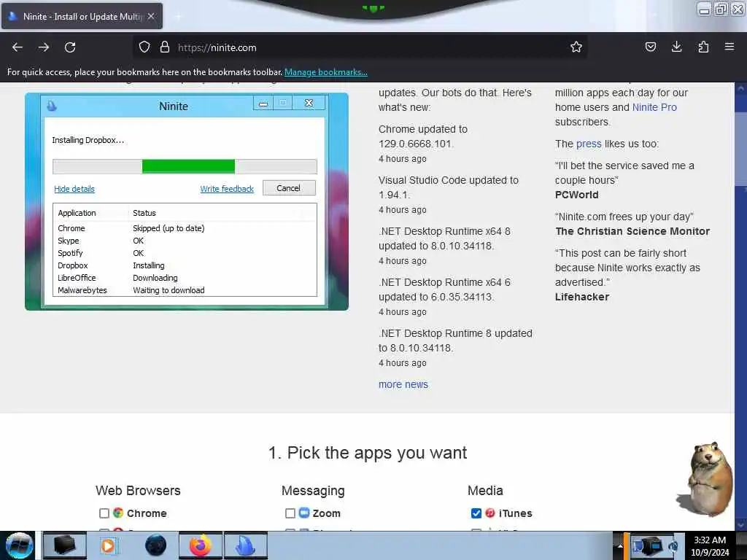Click the PCWorld quote attribution
Viewport: 747px width, 560px height.
coord(576,195)
